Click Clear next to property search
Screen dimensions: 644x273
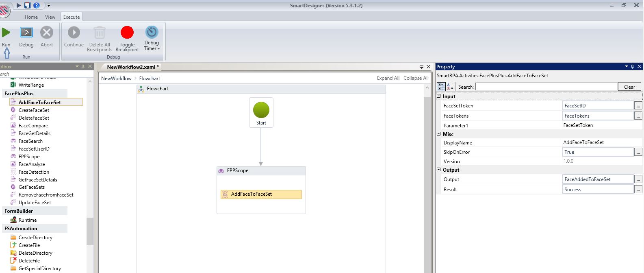pos(629,87)
